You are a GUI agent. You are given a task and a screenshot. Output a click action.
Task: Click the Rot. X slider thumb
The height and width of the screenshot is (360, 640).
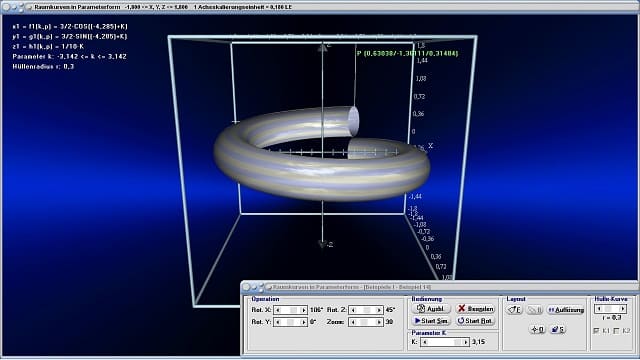tap(293, 310)
